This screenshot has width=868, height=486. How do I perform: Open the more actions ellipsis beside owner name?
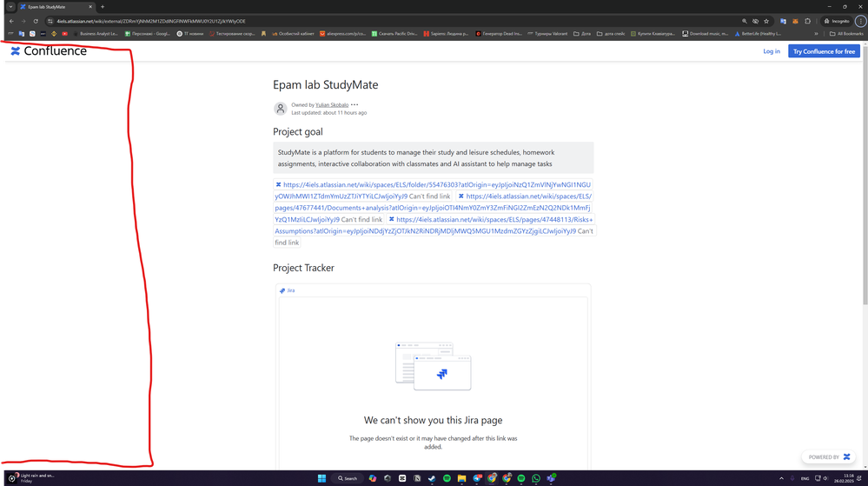(x=354, y=104)
